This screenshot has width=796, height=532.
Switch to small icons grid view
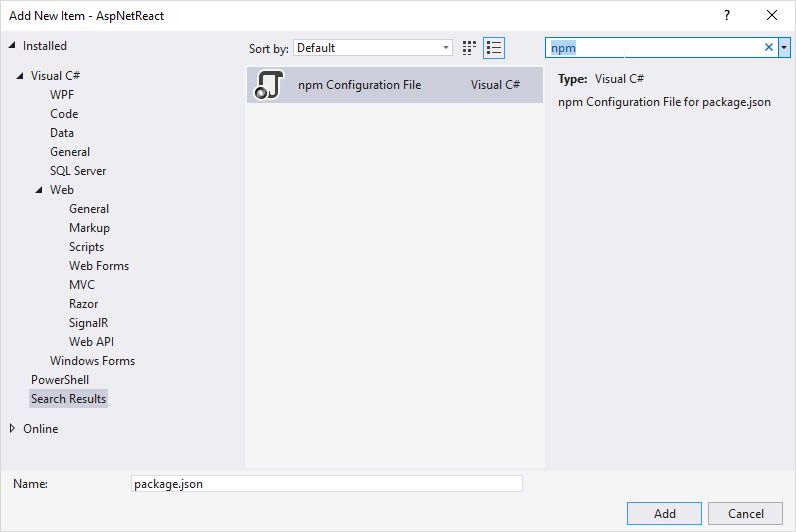pos(470,48)
